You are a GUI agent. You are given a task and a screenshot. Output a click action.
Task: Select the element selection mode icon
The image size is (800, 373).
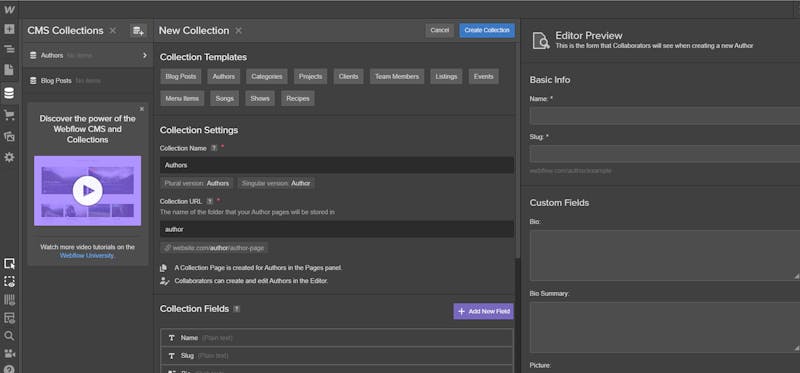tap(9, 263)
